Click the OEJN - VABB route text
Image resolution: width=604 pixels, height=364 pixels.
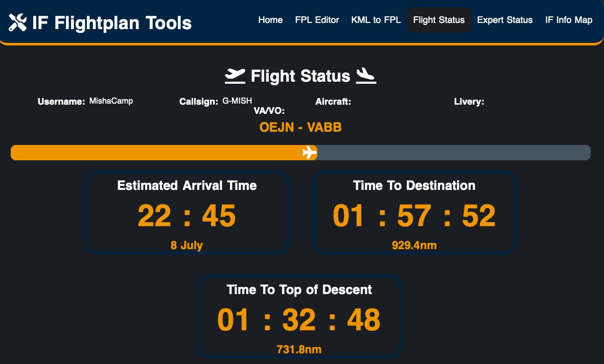pyautogui.click(x=300, y=127)
